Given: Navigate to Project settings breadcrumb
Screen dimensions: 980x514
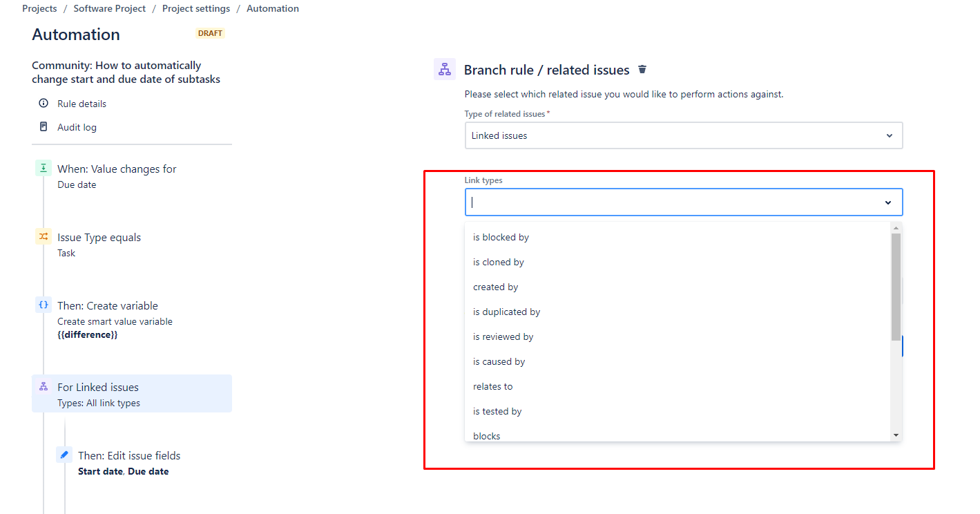Looking at the screenshot, I should 195,8.
